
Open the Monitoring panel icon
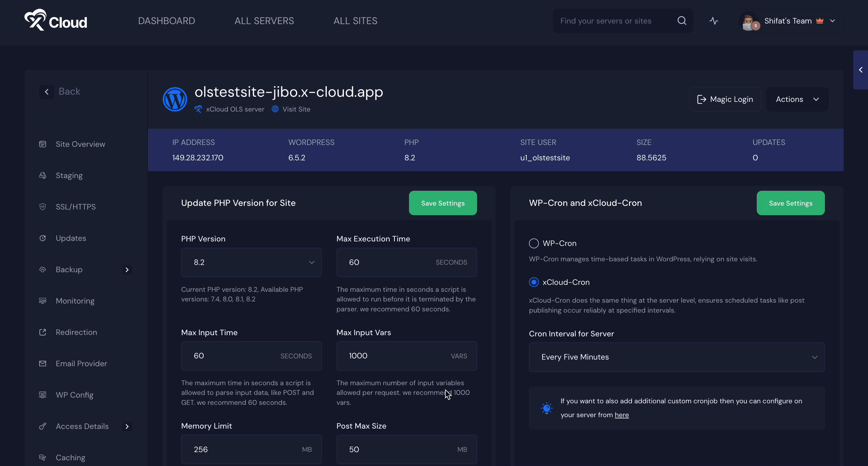[43, 301]
